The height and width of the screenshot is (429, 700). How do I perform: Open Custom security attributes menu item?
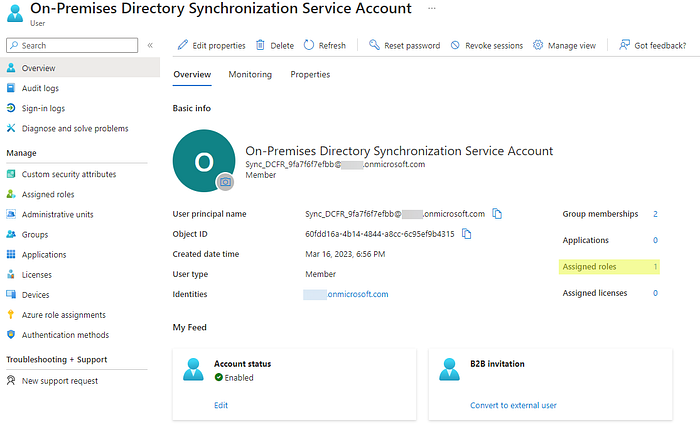coord(69,174)
